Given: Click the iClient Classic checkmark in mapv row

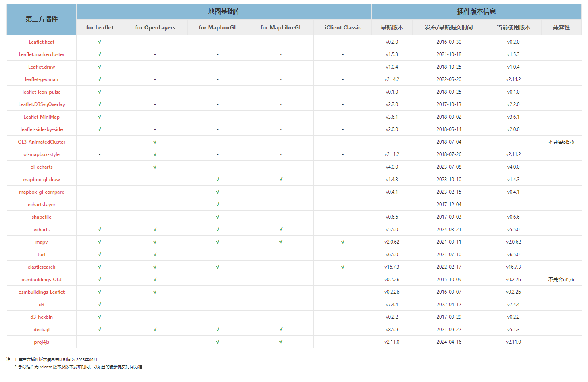Looking at the screenshot, I should click(343, 242).
